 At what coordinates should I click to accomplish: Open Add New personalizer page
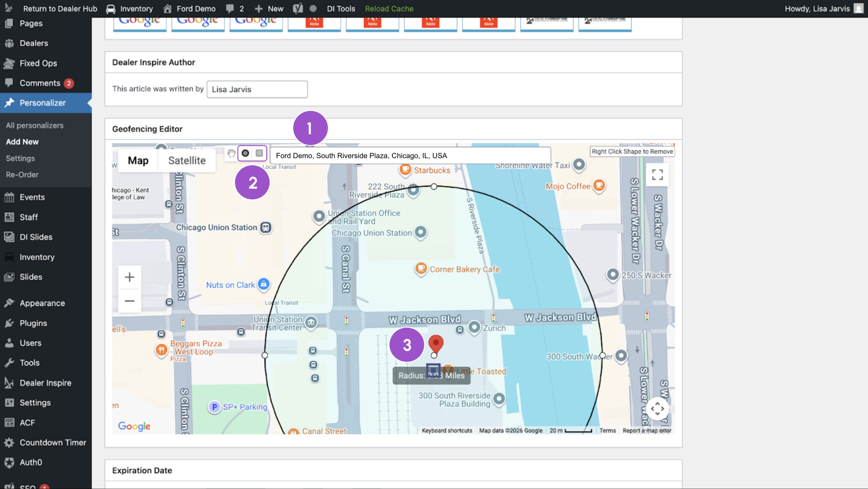22,142
